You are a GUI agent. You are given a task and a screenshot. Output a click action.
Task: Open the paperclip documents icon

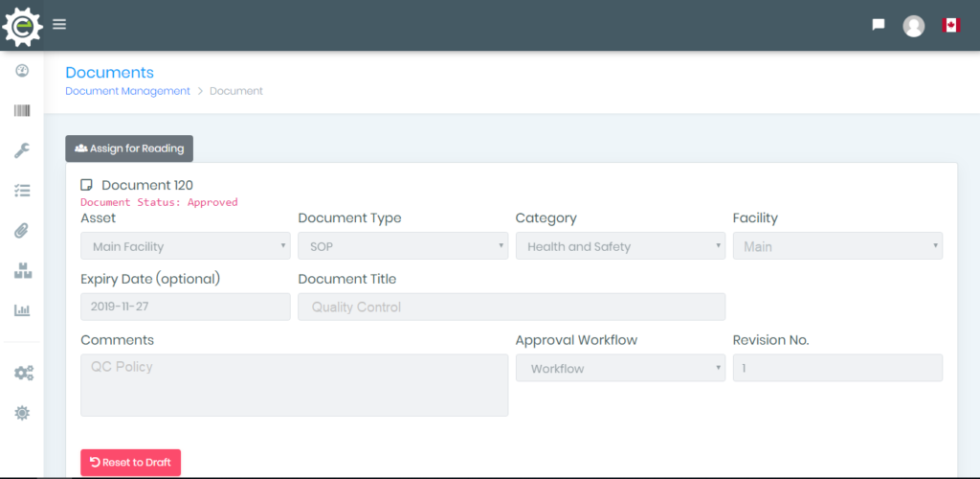coord(22,231)
